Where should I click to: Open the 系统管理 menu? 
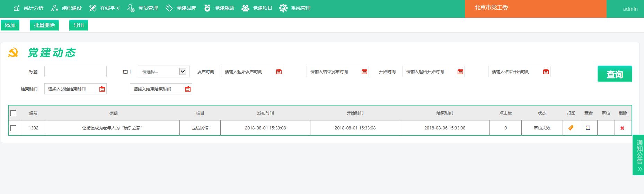pyautogui.click(x=295, y=8)
